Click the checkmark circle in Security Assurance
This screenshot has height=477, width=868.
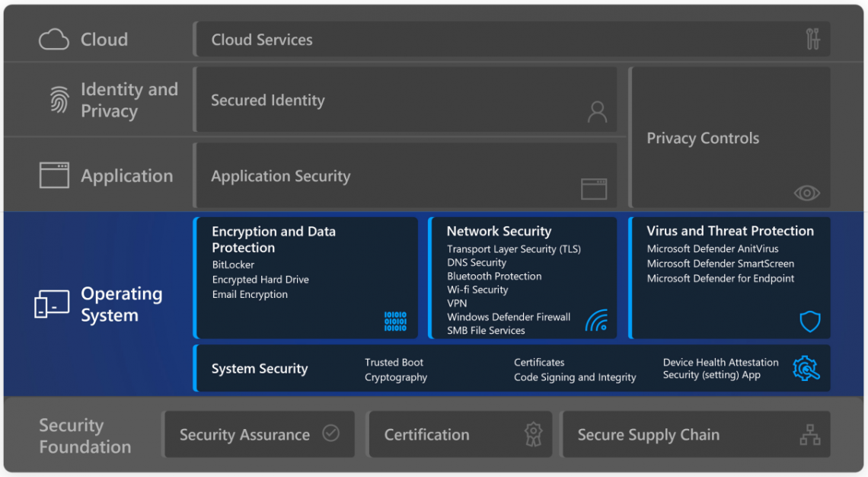(x=330, y=433)
